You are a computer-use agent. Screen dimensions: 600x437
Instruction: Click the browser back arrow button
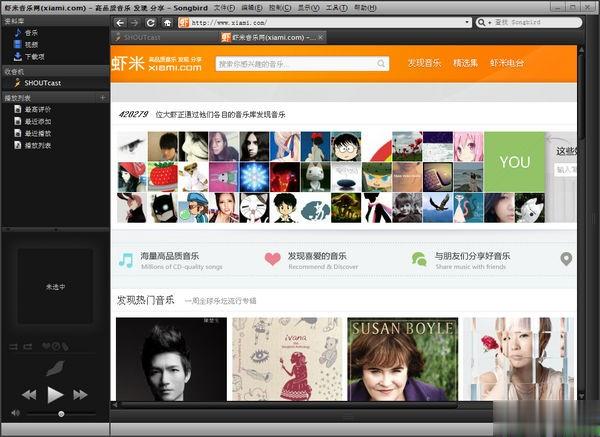click(120, 23)
